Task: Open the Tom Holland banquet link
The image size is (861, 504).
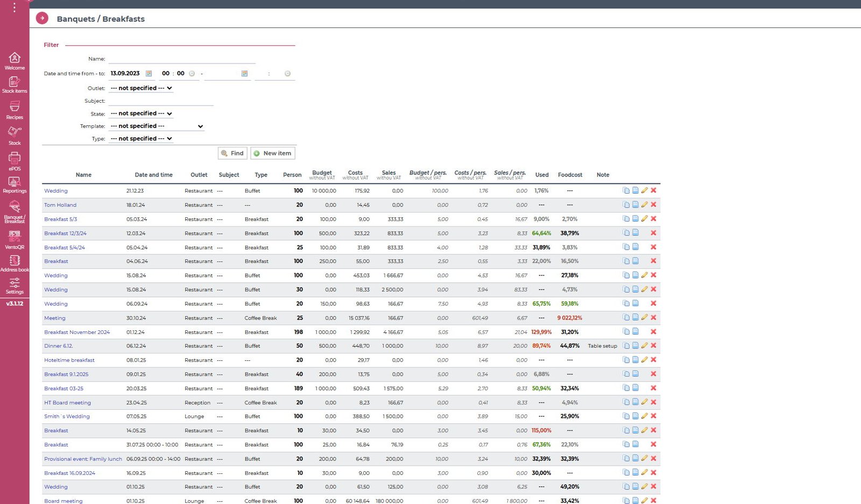Action: [x=60, y=205]
